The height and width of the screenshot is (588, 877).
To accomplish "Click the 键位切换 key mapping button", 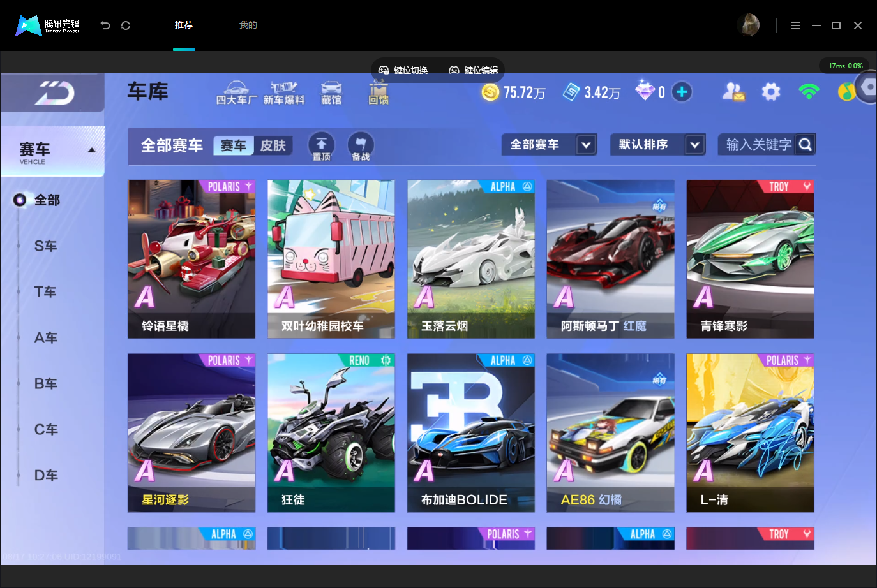I will (x=403, y=70).
